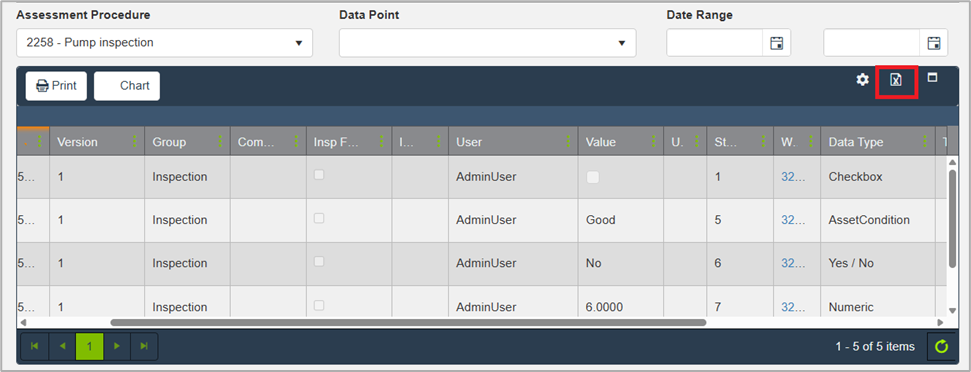Click the Chart button
971x372 pixels.
click(x=127, y=85)
